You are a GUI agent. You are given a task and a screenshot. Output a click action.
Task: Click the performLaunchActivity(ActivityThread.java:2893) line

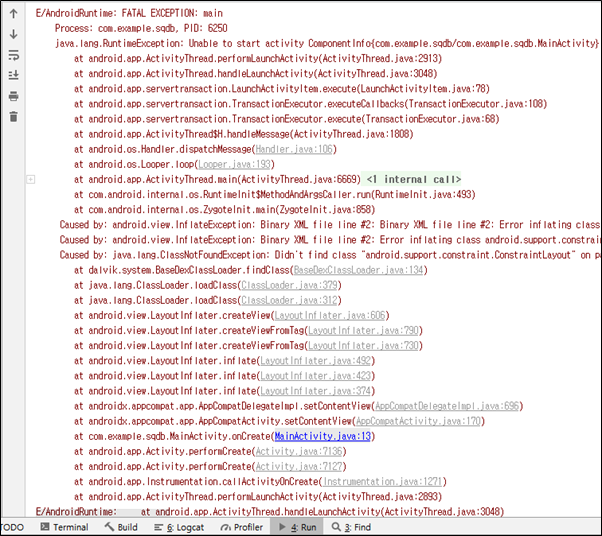coord(258,497)
